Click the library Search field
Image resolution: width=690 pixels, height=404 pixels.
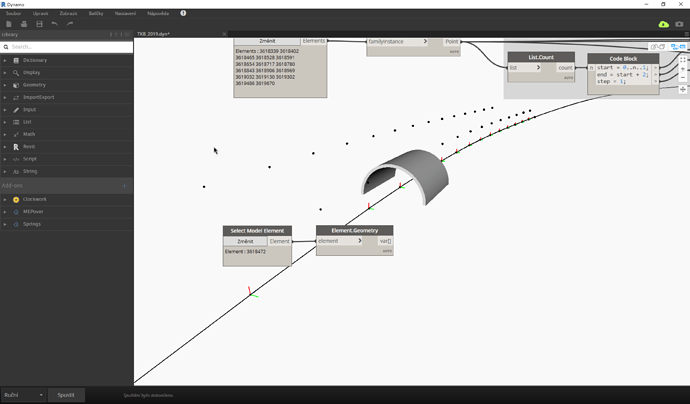[x=67, y=47]
